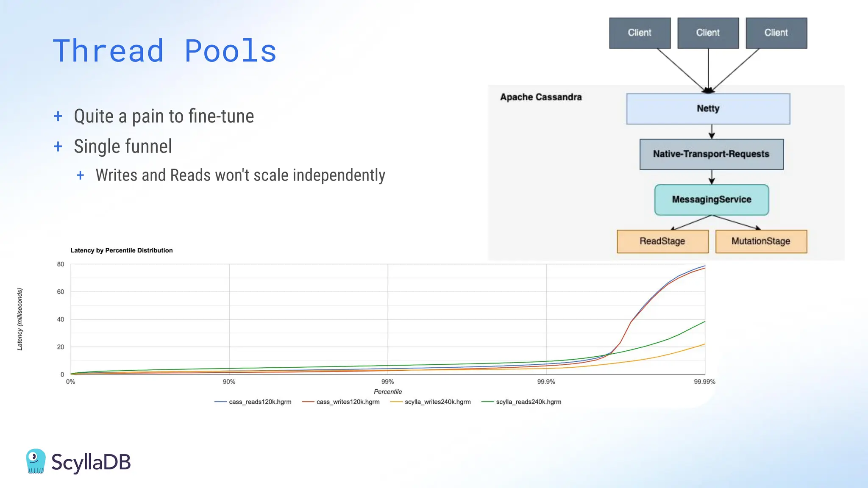Click scylla_reads240k.hgrm legend entry
The height and width of the screenshot is (488, 868).
tap(528, 402)
